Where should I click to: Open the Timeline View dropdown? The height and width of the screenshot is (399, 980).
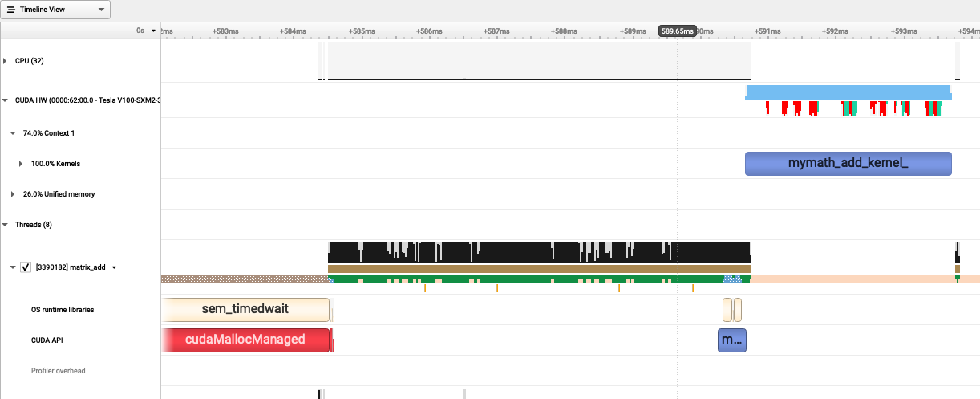click(x=55, y=10)
